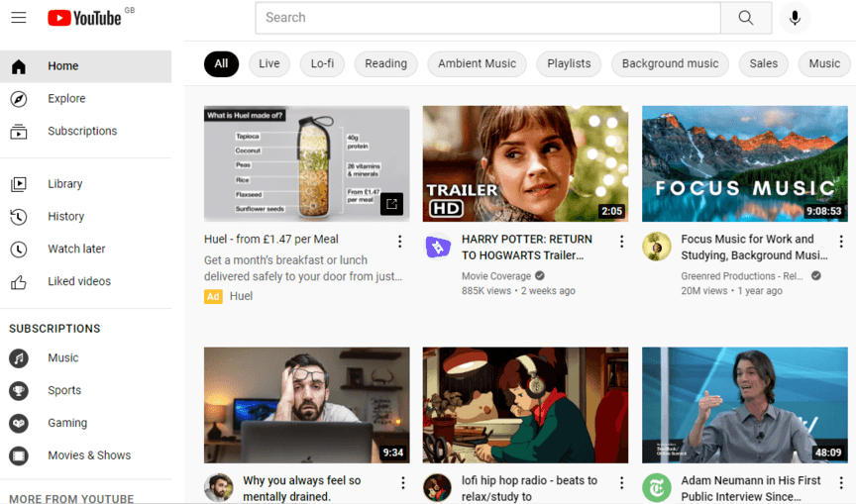Play the Harry Potter trailer thumbnail
This screenshot has width=856, height=504.
[x=525, y=163]
